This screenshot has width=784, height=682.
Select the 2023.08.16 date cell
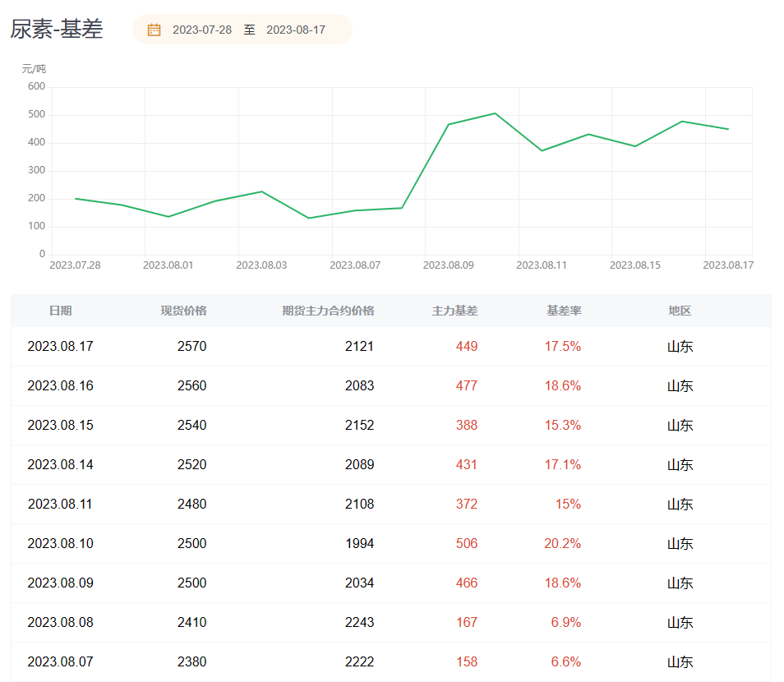61,385
